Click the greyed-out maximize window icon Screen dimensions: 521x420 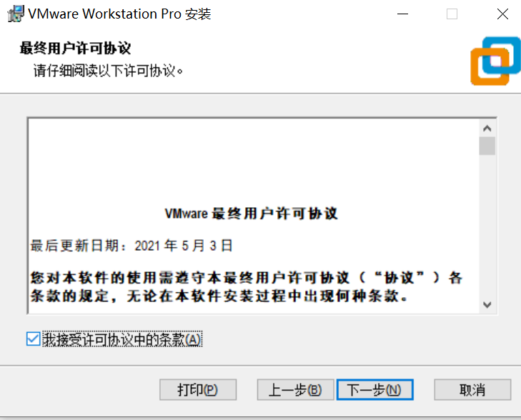click(x=452, y=14)
